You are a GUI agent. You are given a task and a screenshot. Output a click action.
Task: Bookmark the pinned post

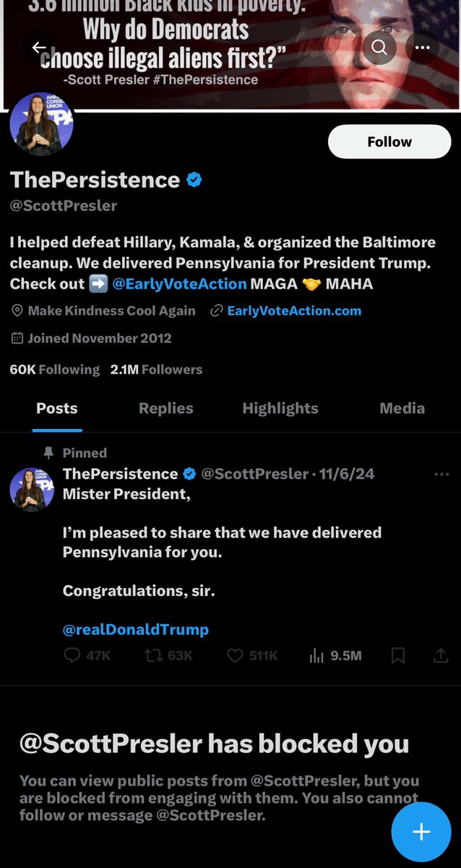(x=397, y=656)
